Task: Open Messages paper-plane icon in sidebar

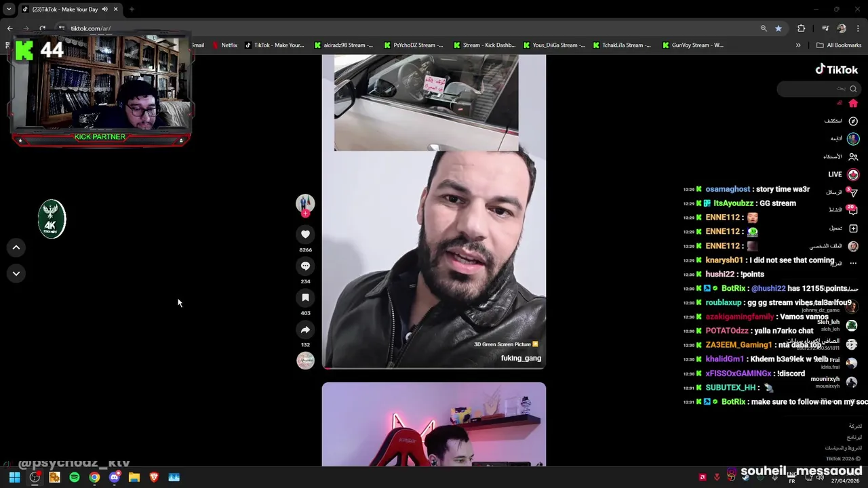Action: (853, 192)
